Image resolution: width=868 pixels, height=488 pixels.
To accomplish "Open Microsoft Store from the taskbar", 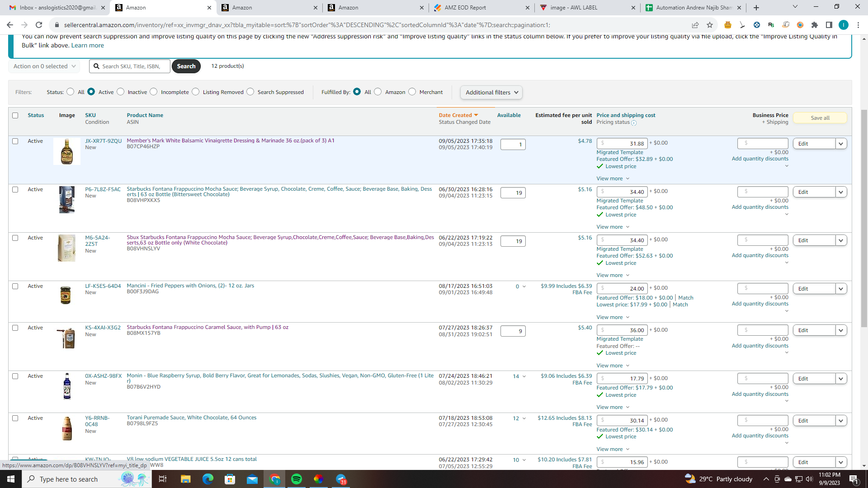I will tap(230, 479).
